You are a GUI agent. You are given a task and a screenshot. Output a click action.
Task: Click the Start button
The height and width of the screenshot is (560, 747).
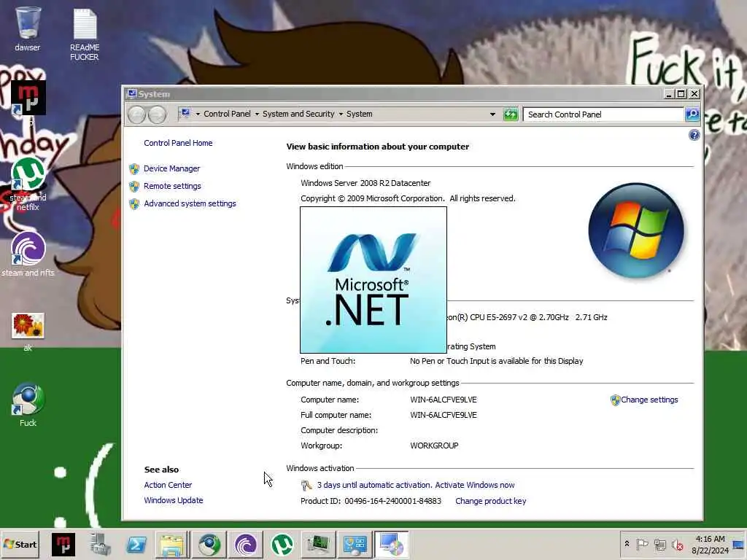click(20, 544)
